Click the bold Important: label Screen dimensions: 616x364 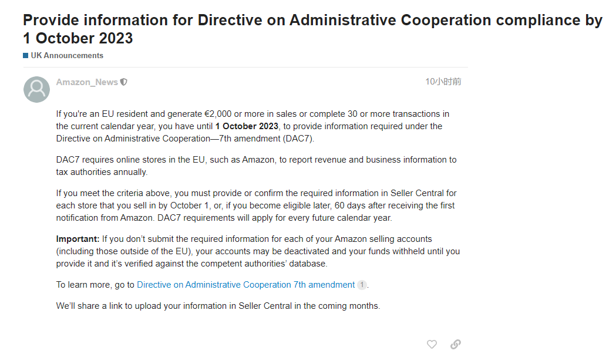(x=78, y=239)
